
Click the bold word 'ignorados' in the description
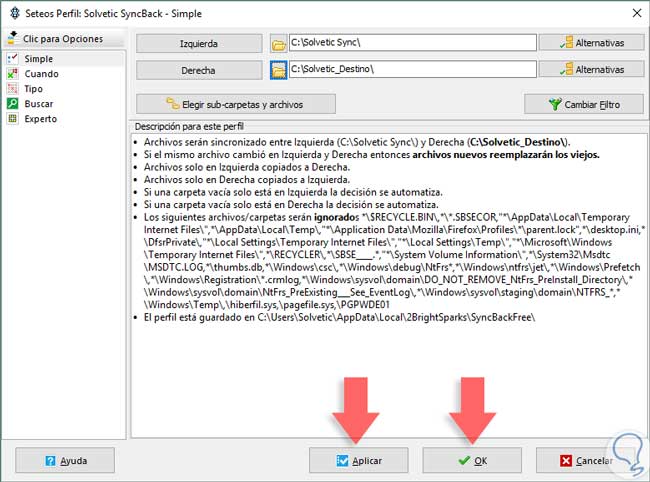[x=337, y=217]
